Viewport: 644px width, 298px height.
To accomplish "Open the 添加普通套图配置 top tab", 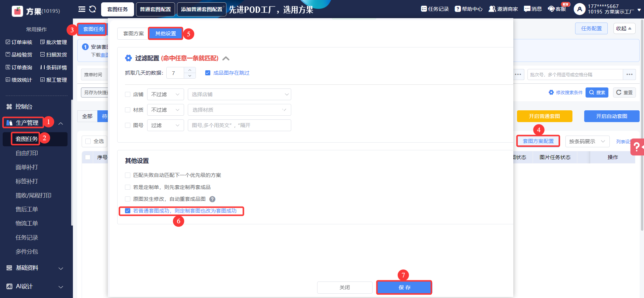I will pos(202,9).
